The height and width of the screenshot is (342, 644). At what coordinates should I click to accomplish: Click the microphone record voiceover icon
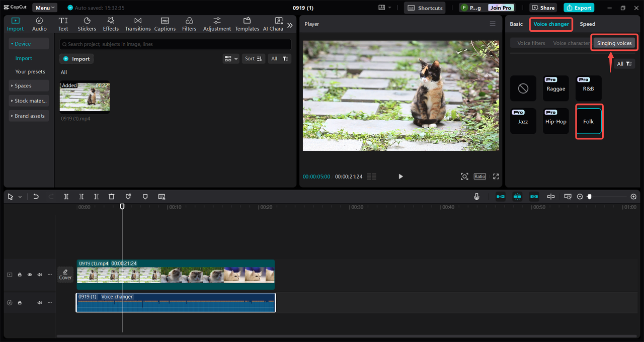(x=476, y=197)
